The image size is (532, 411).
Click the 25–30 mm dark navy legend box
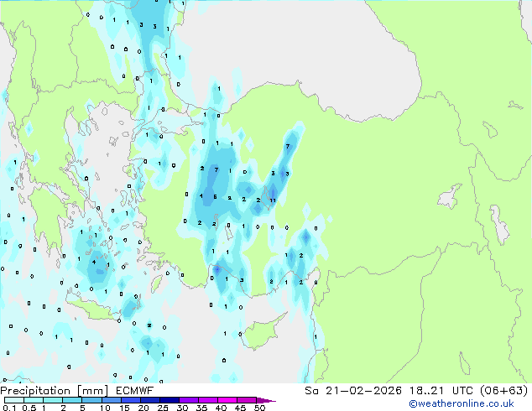169,400
